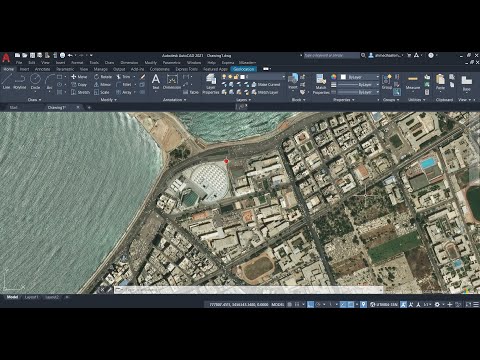The height and width of the screenshot is (360, 480).
Task: Open the object color wheel swatch
Action: click(334, 77)
